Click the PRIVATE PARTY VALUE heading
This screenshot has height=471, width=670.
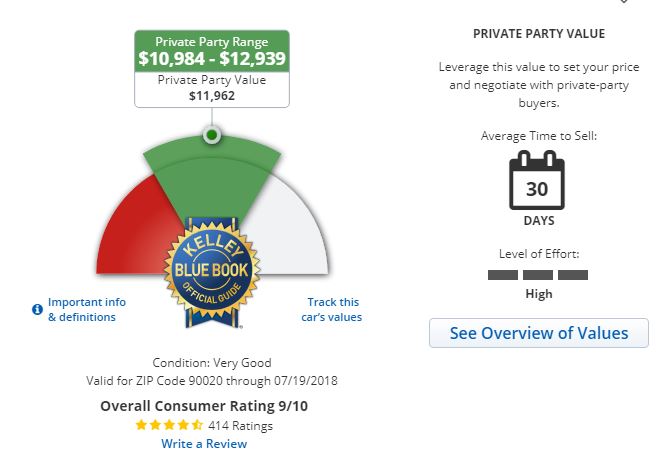coord(538,33)
